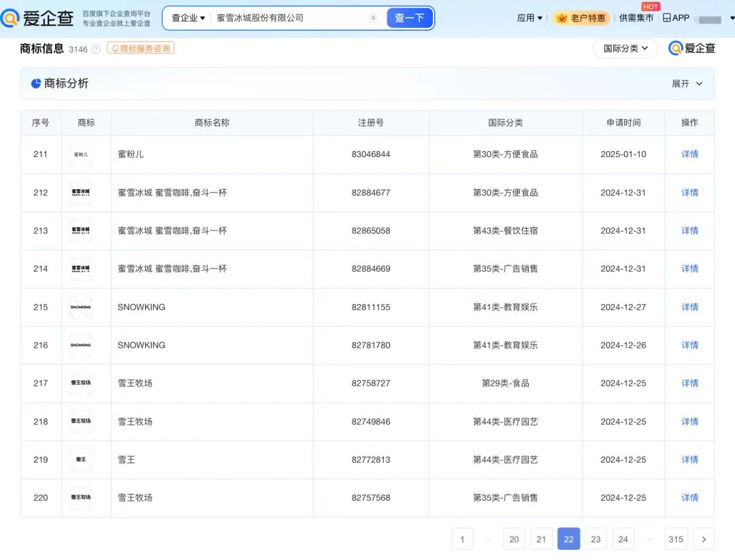This screenshot has width=735, height=560.
Task: Select page 22 in pagination
Action: (x=568, y=538)
